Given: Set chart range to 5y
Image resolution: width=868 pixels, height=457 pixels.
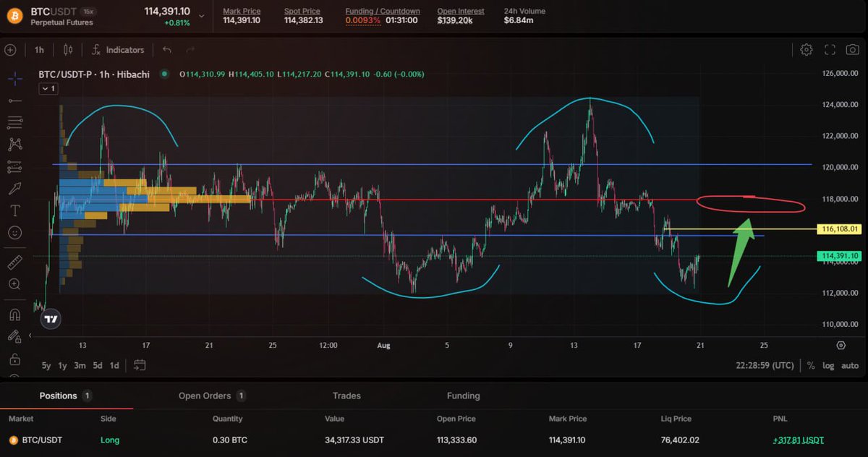Looking at the screenshot, I should coord(46,366).
